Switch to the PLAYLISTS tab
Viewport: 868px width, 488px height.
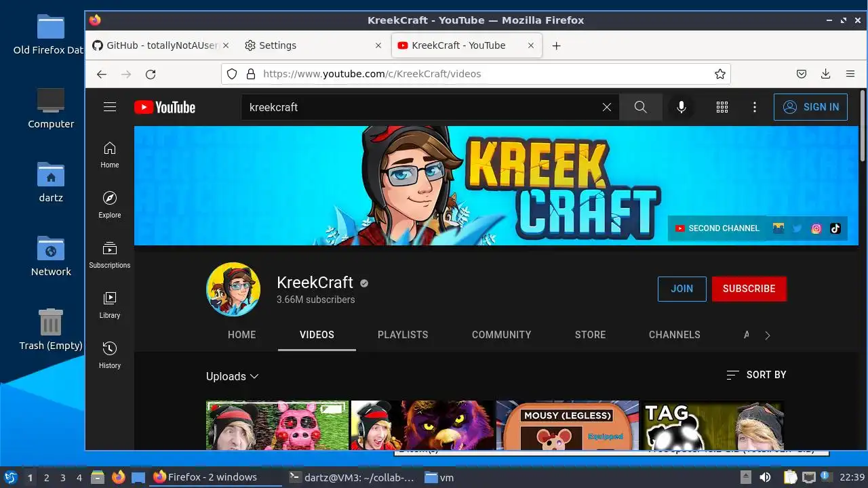(x=403, y=335)
